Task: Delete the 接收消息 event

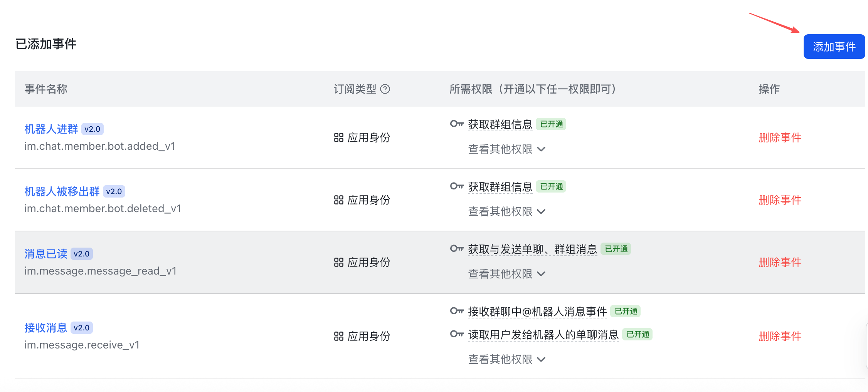Action: coord(780,337)
